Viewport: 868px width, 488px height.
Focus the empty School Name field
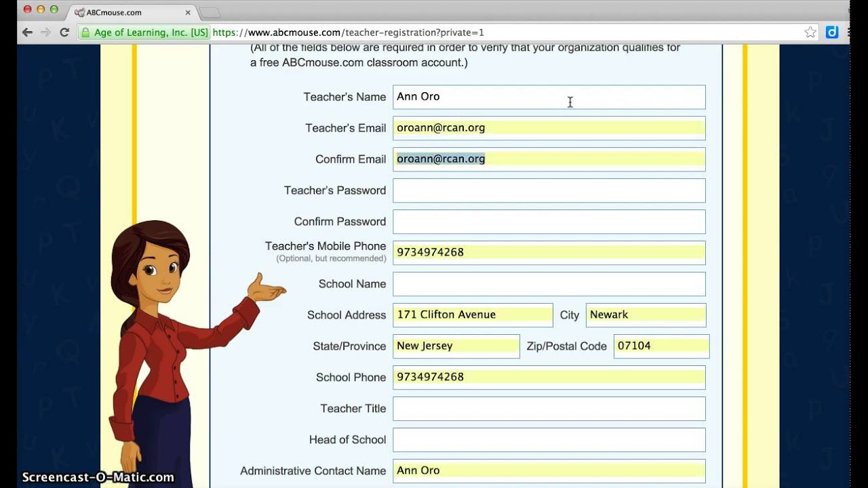tap(549, 284)
